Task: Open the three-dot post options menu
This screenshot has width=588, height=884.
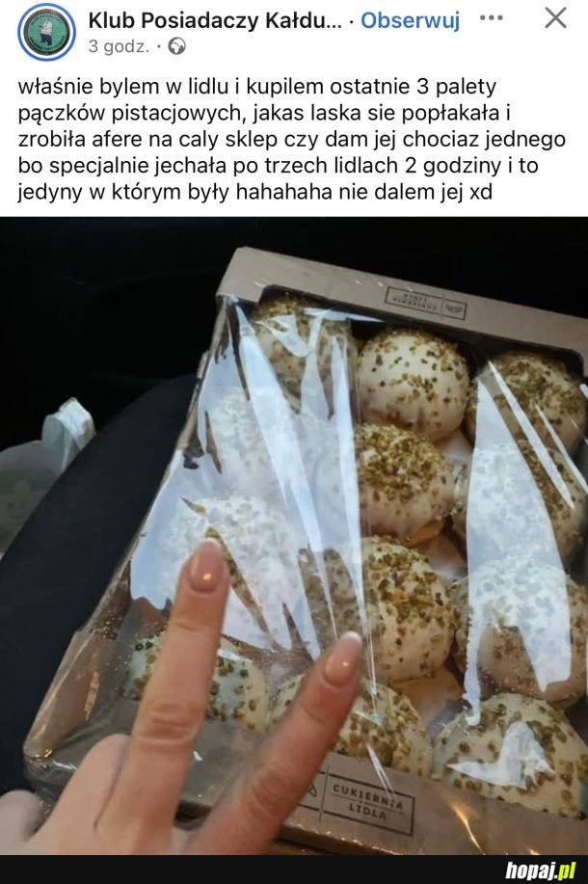Action: pos(491,18)
